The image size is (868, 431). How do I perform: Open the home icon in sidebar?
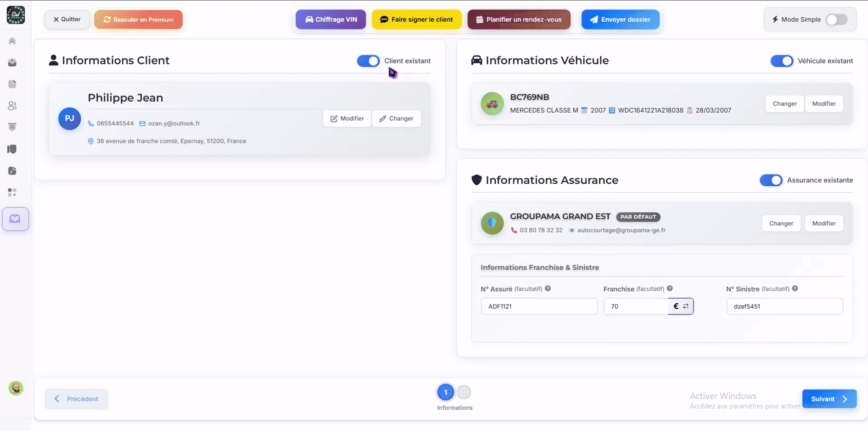coord(12,41)
